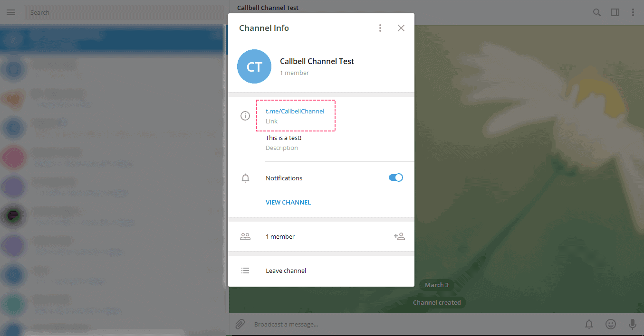The width and height of the screenshot is (644, 336).
Task: Toggle the side panel icon in header
Action: click(x=615, y=12)
